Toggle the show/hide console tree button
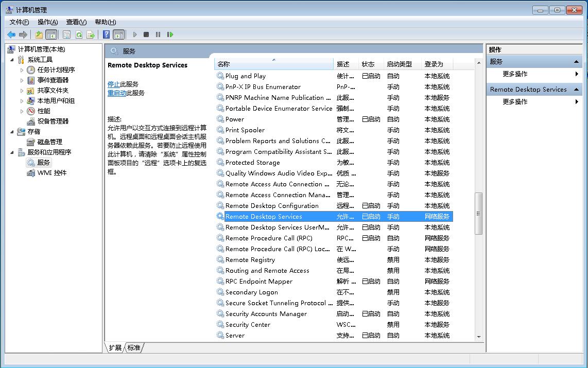The image size is (588, 368). [51, 34]
